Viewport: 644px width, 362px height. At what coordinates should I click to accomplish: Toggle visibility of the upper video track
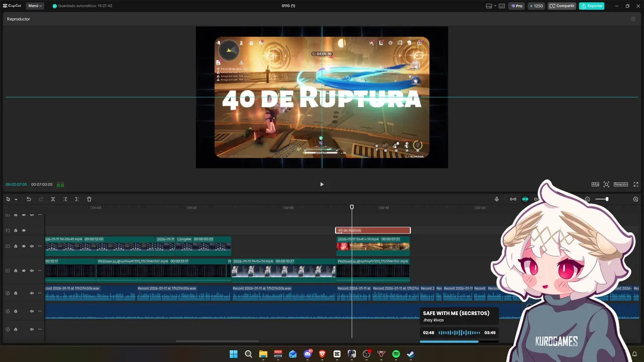coord(24,246)
